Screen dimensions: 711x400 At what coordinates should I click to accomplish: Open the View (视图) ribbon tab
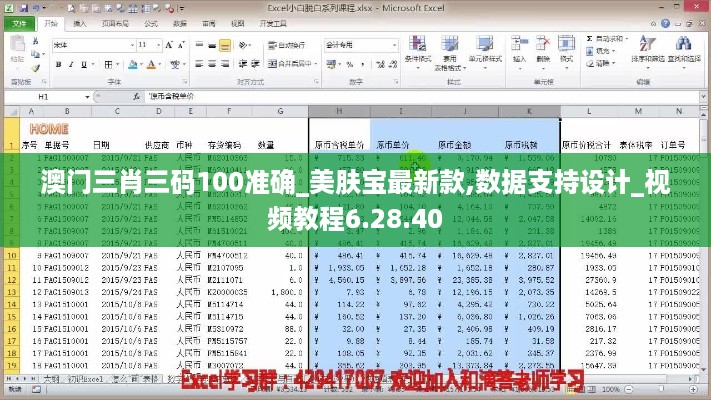pyautogui.click(x=238, y=24)
